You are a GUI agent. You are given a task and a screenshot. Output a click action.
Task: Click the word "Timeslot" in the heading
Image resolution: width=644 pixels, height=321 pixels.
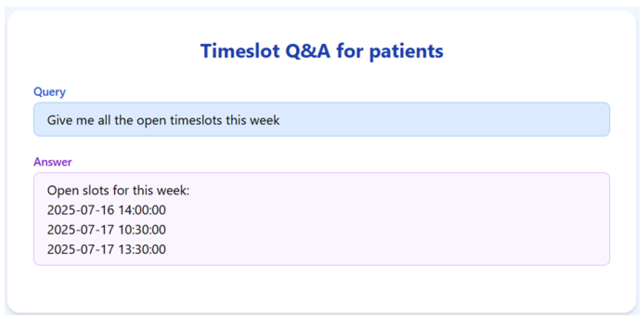point(240,51)
